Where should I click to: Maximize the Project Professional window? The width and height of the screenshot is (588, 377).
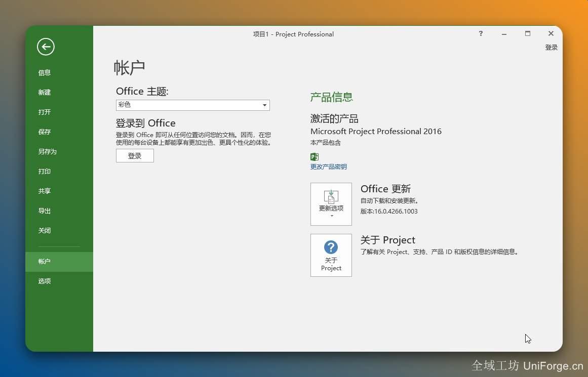click(528, 33)
